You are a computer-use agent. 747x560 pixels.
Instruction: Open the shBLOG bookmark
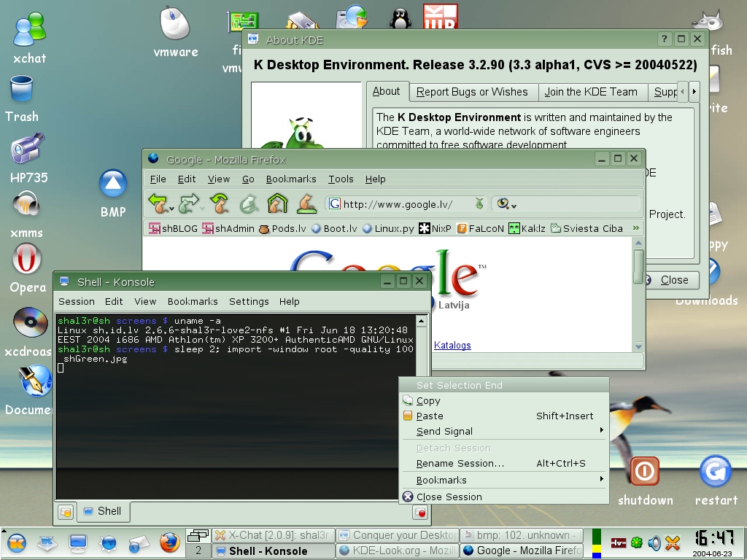click(x=173, y=228)
